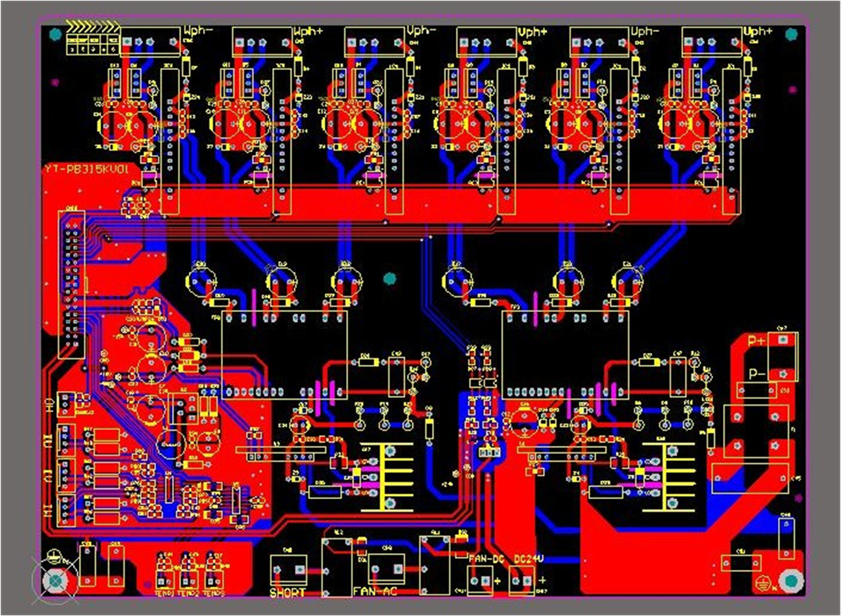Select the connector below FAN-DC label
The width and height of the screenshot is (841, 616).
tap(481, 580)
